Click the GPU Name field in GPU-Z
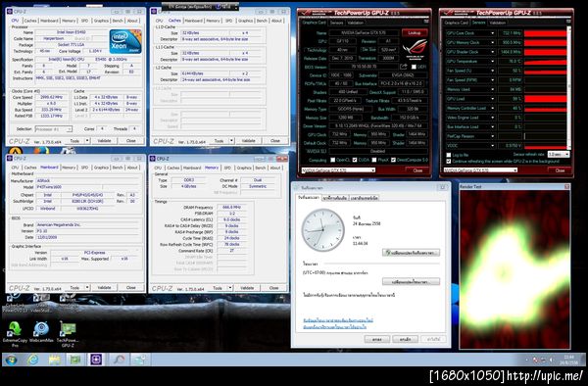588x386 pixels. pyautogui.click(x=364, y=33)
